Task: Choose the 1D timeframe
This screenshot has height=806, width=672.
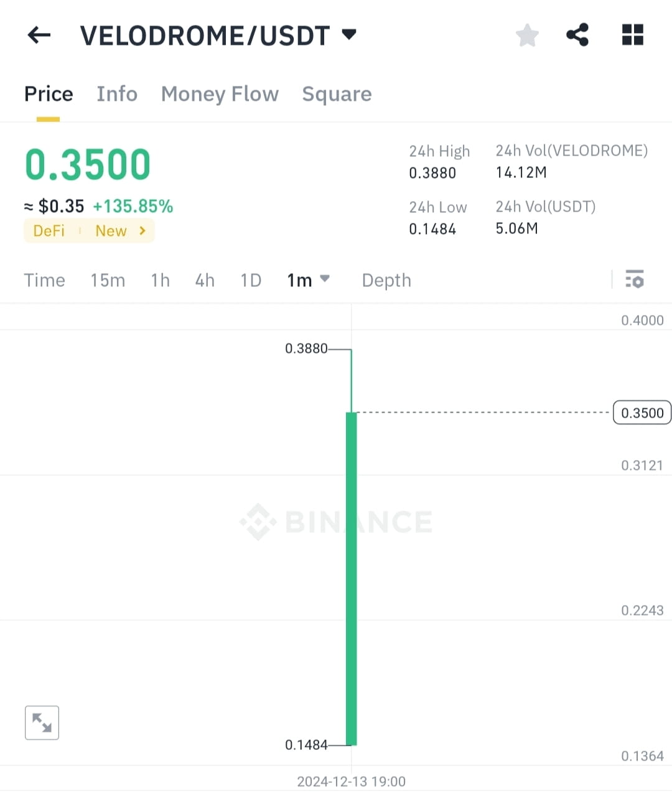Action: click(x=251, y=280)
